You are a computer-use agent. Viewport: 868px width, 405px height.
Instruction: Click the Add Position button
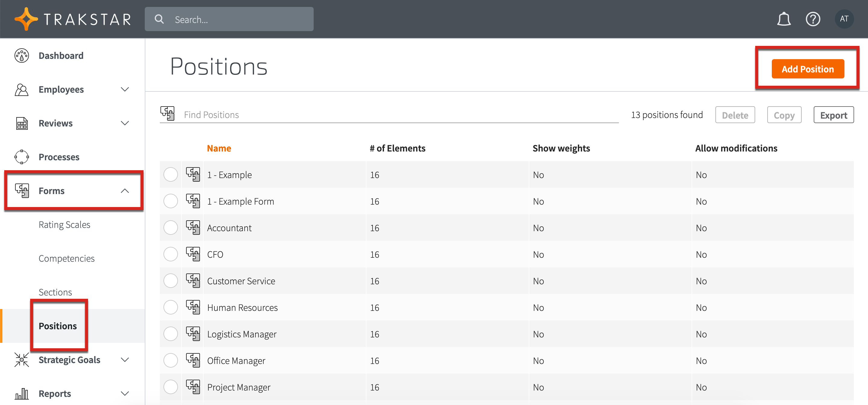[807, 69]
